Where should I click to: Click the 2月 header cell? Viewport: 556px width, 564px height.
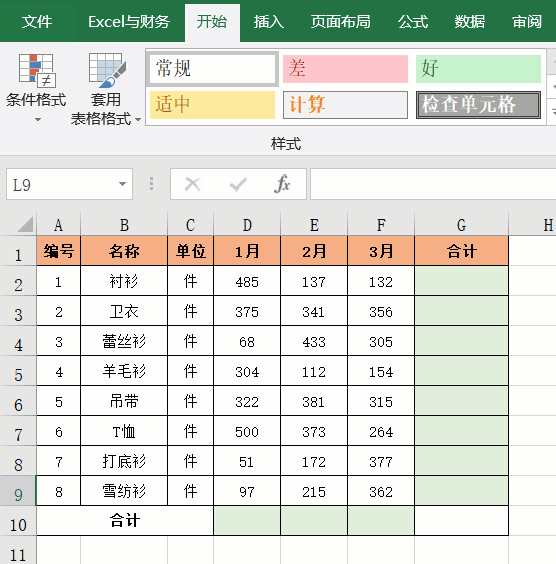[314, 251]
